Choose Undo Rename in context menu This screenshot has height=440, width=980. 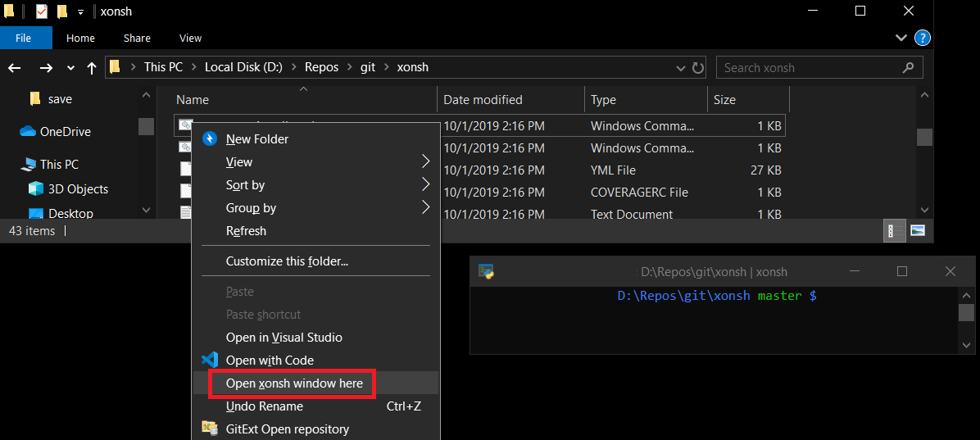tap(315, 406)
